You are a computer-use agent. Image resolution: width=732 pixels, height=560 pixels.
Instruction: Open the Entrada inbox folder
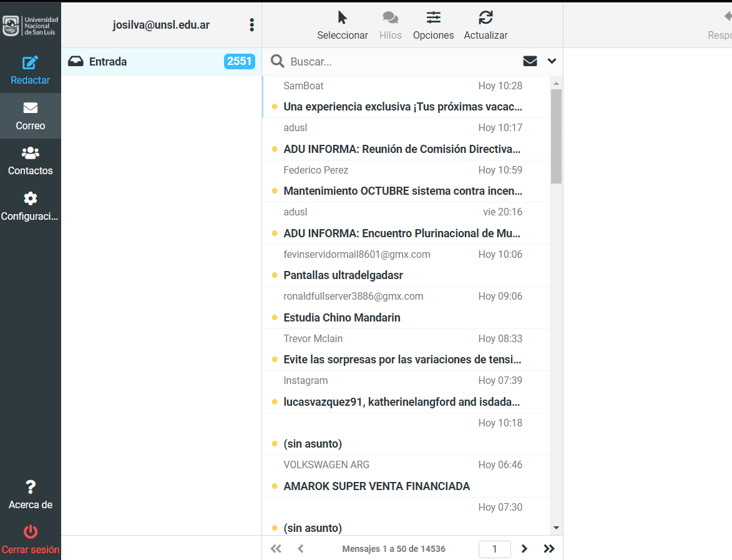162,62
